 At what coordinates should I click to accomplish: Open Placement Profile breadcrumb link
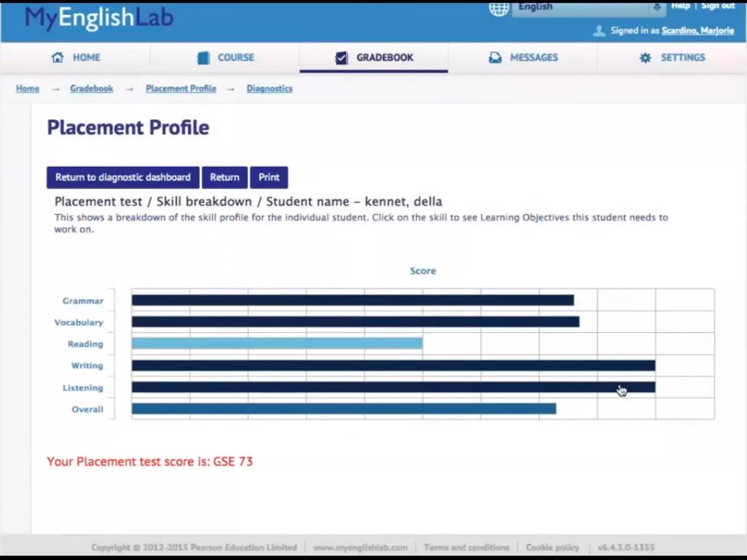pos(181,89)
